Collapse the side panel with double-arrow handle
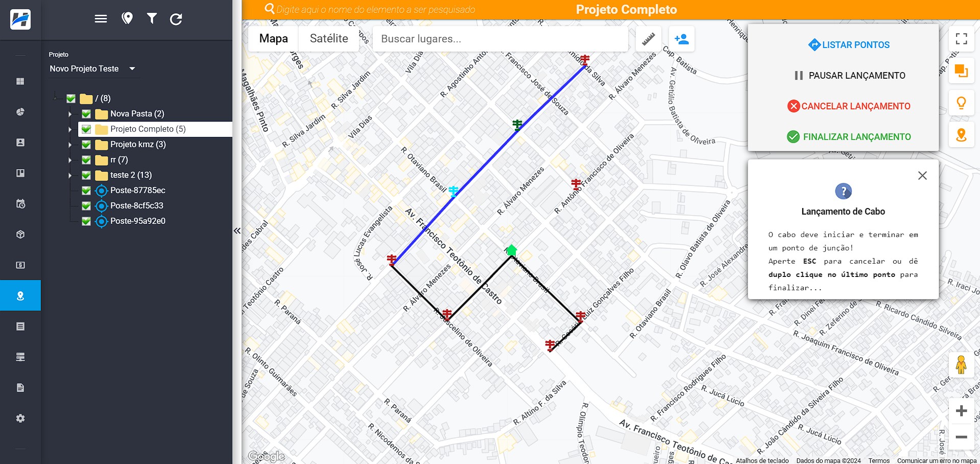 [237, 231]
